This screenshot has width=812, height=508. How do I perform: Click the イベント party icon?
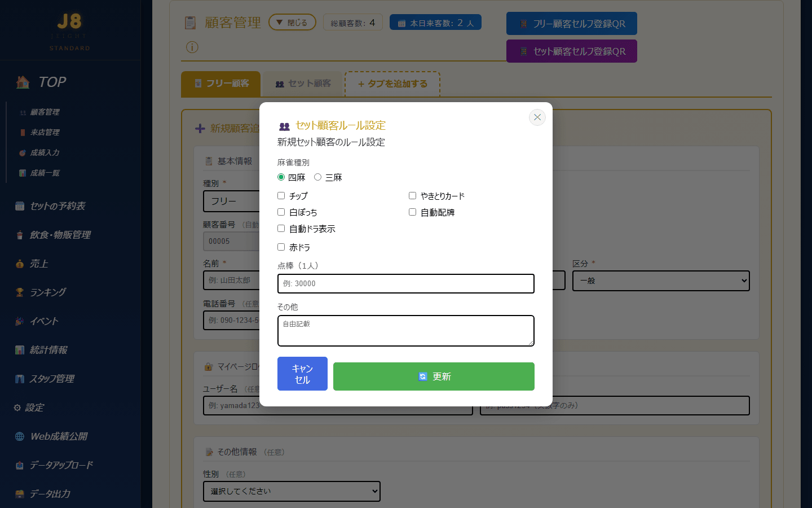[x=20, y=321]
